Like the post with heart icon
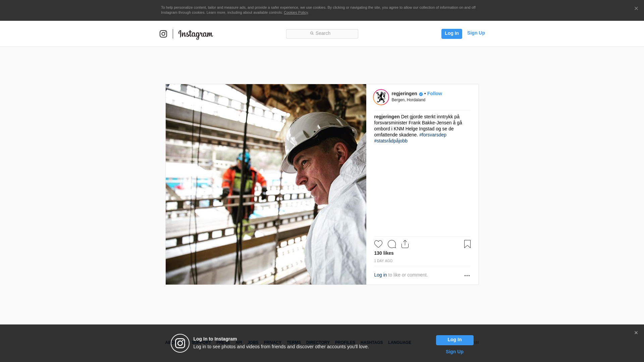The height and width of the screenshot is (362, 644). point(378,244)
